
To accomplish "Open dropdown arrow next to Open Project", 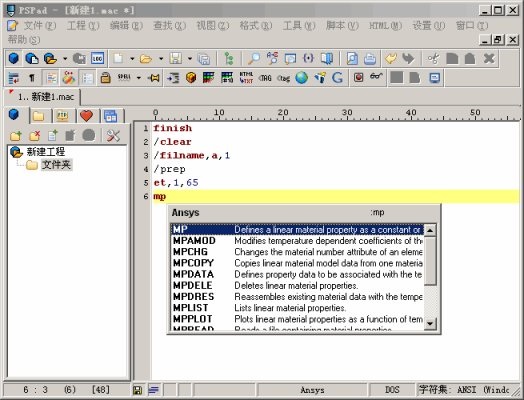I will point(65,59).
